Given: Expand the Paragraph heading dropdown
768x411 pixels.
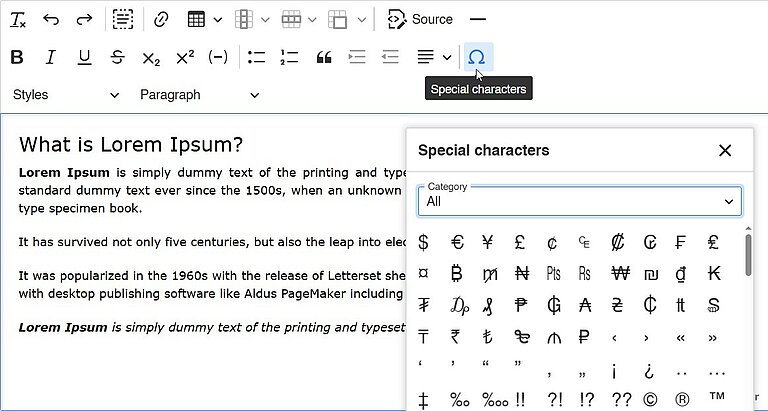Looking at the screenshot, I should [x=199, y=95].
